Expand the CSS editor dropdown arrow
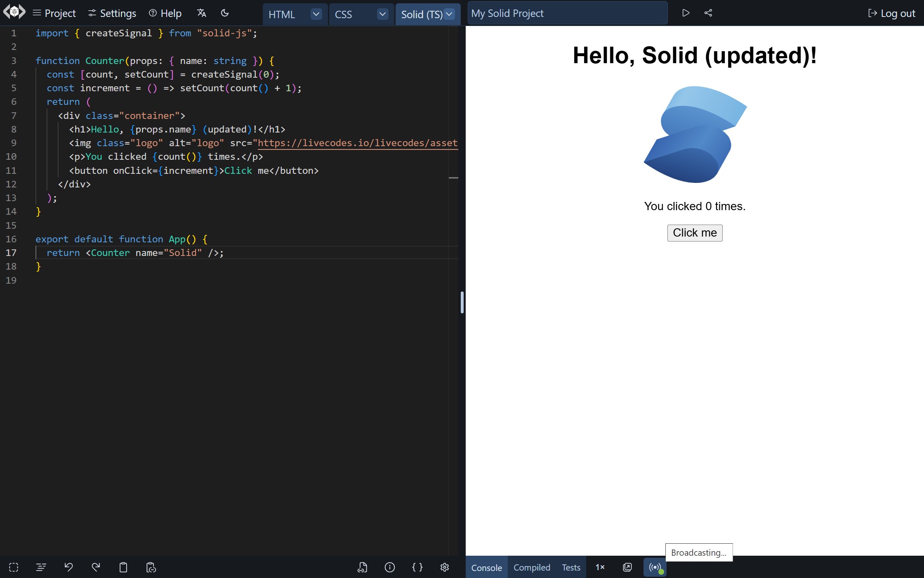The image size is (924, 578). 382,14
